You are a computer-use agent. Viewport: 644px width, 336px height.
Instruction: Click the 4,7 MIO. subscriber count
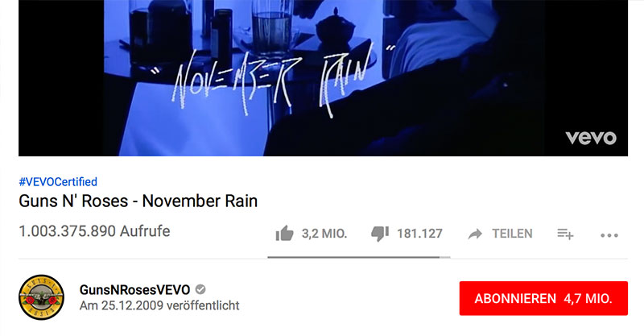pyautogui.click(x=588, y=299)
